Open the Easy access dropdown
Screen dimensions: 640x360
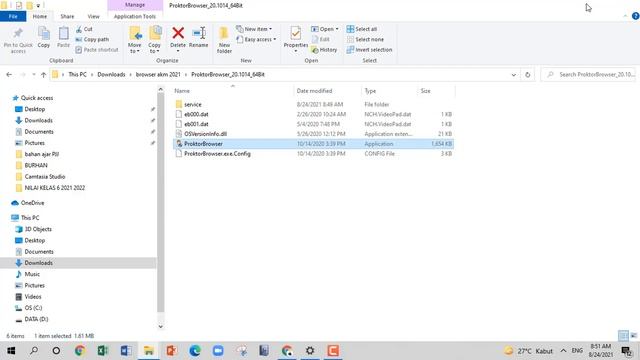(x=256, y=40)
